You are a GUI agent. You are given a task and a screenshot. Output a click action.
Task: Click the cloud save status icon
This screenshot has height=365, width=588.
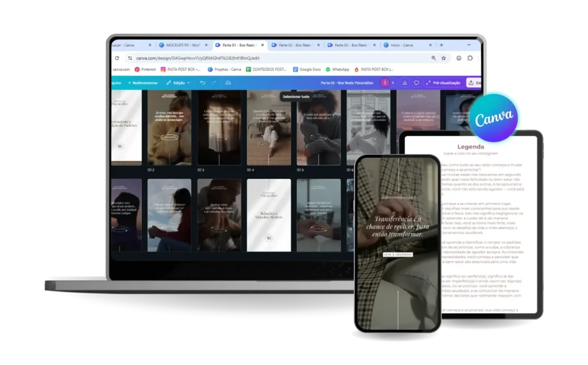(228, 83)
